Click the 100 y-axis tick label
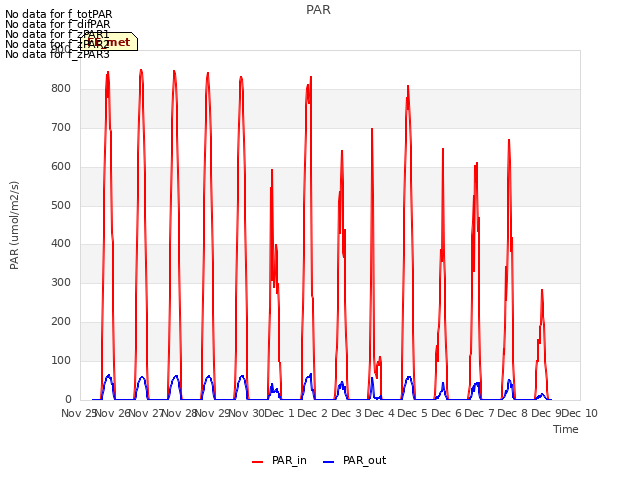The width and height of the screenshot is (640, 480). pyautogui.click(x=61, y=360)
